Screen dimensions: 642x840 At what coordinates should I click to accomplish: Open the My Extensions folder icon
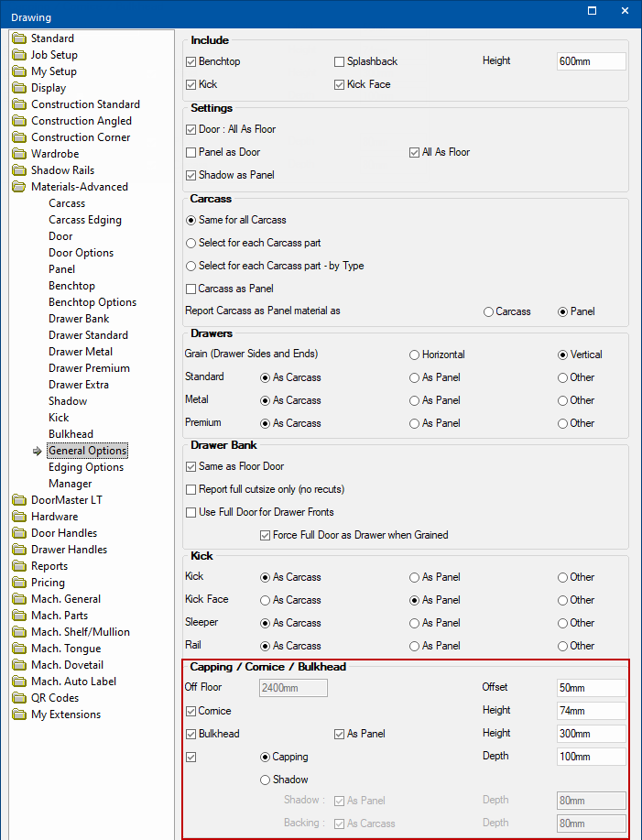click(x=19, y=715)
